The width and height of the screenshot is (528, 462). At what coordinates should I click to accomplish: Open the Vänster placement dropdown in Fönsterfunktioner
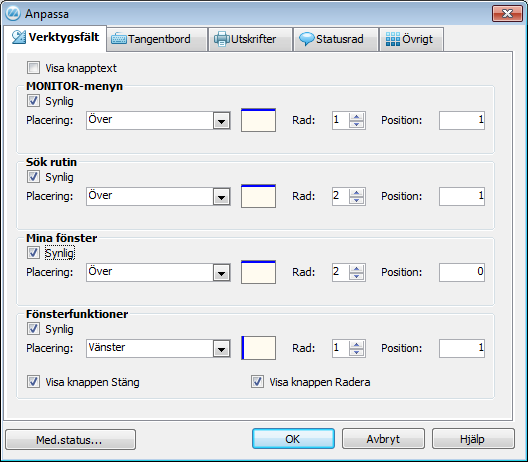221,349
